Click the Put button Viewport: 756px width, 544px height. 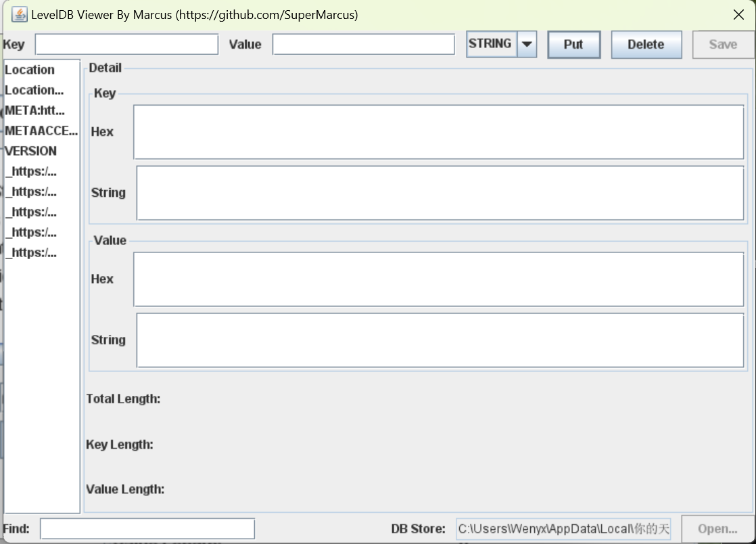coord(573,45)
